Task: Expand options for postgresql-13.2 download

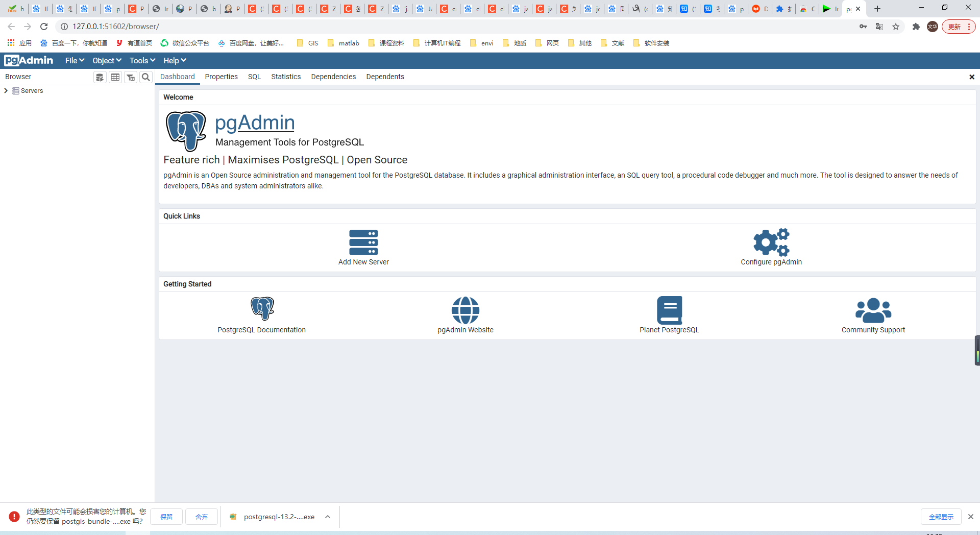Action: (x=328, y=517)
